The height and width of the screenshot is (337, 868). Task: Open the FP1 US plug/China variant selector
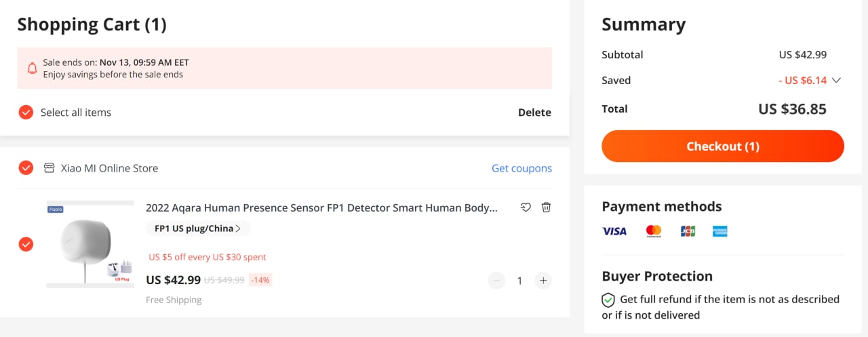[198, 229]
